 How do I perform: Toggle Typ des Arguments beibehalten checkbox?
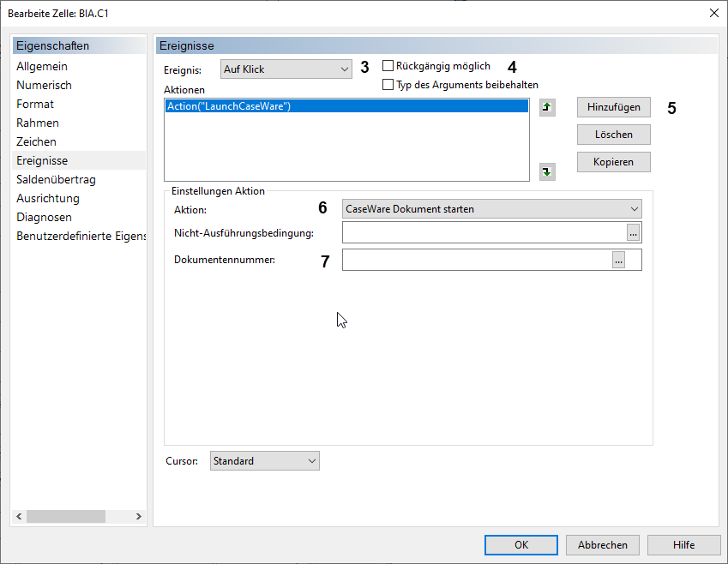click(388, 85)
